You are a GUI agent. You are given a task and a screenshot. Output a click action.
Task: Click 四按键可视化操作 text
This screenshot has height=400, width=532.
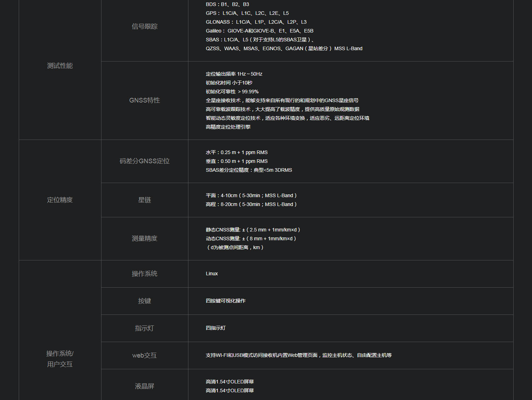coord(226,301)
